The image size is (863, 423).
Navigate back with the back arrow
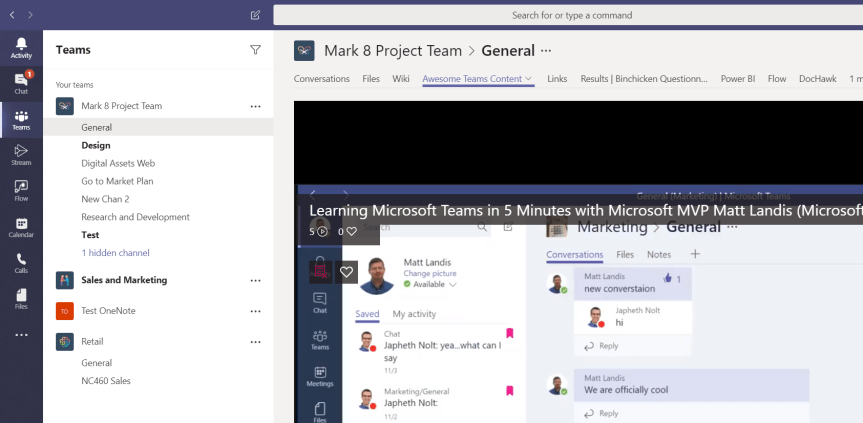[11, 15]
